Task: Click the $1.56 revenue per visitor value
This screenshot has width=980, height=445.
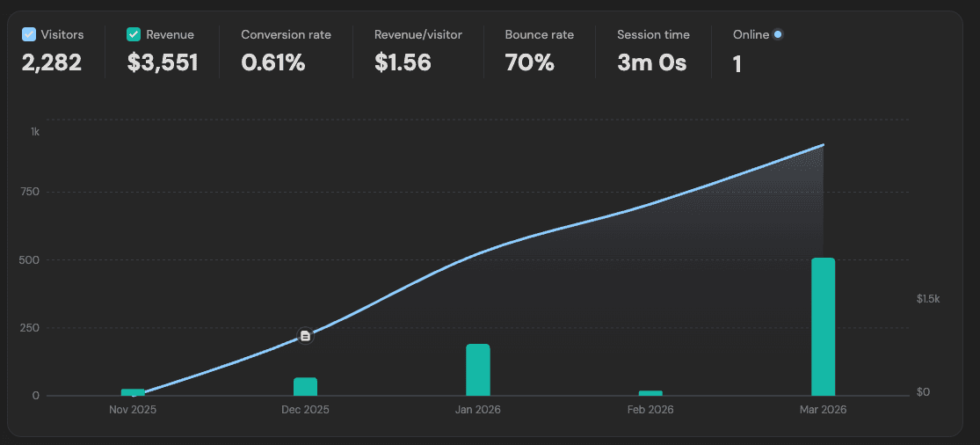Action: coord(403,62)
